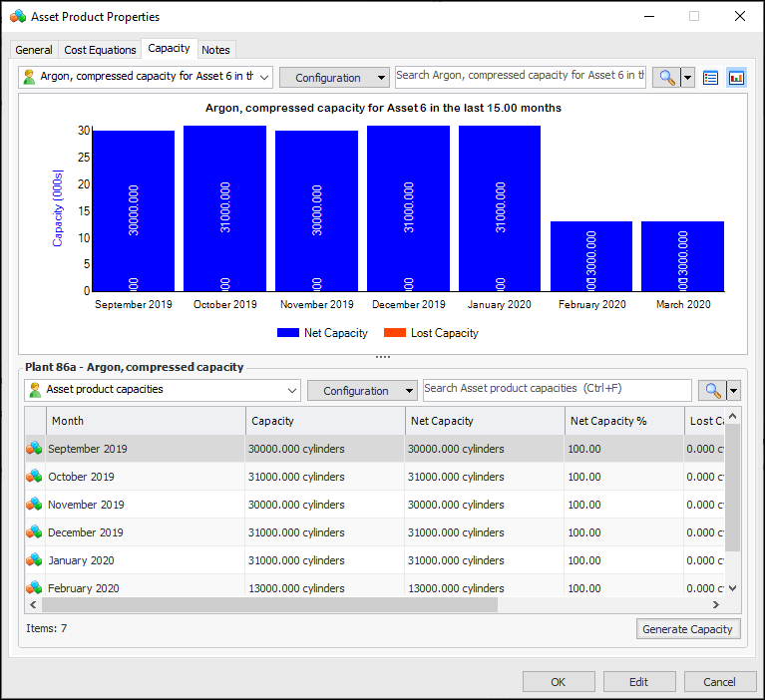Click the November 2019 row icon
This screenshot has height=700, width=765.
coord(35,505)
